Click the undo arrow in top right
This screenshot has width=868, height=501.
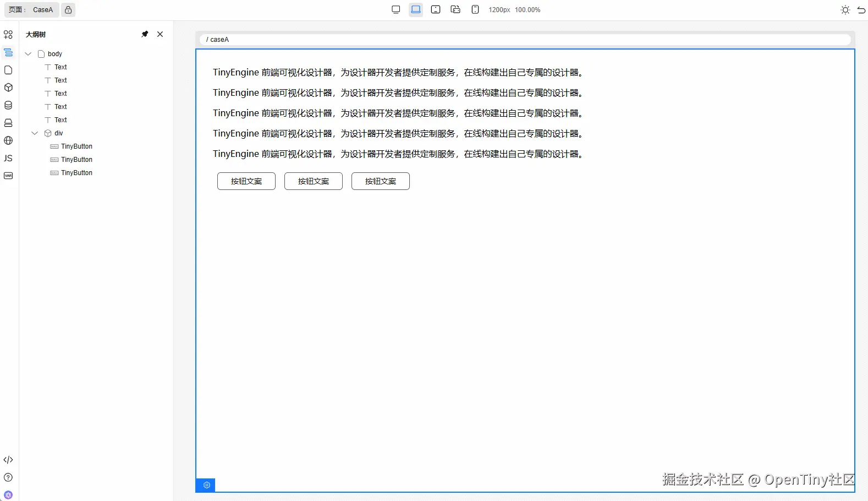coord(861,10)
